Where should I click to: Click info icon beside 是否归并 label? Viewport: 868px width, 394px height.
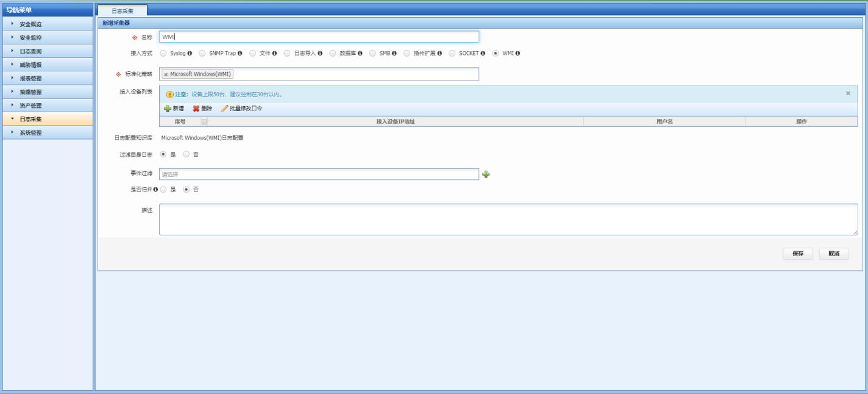[x=155, y=190]
